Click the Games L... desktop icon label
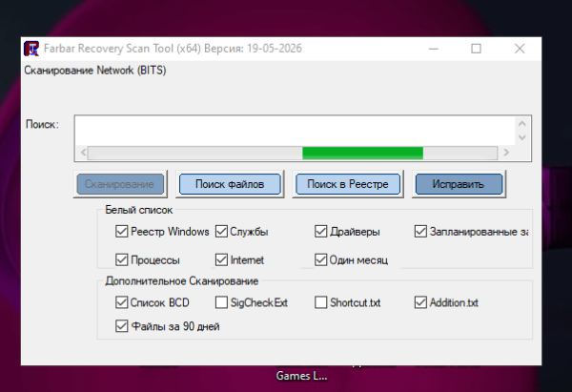 [x=301, y=376]
